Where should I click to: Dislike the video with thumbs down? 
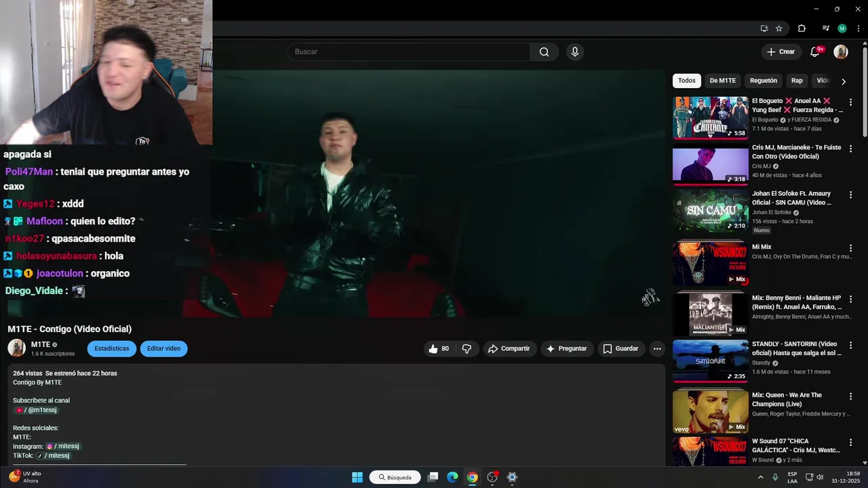467,348
